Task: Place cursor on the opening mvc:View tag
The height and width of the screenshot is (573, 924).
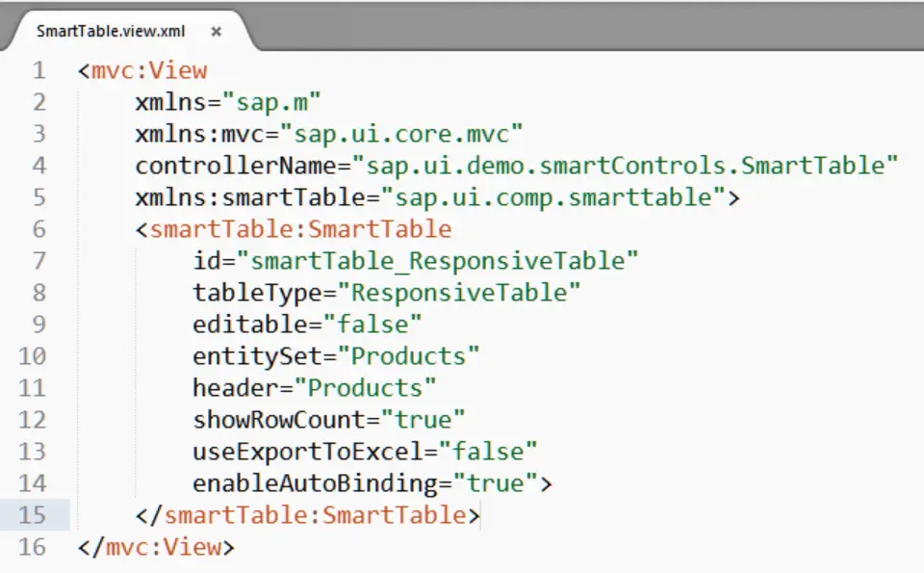Action: [x=149, y=70]
